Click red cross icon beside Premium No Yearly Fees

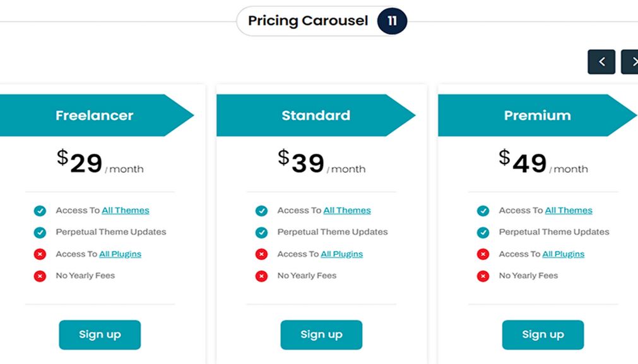(x=483, y=276)
